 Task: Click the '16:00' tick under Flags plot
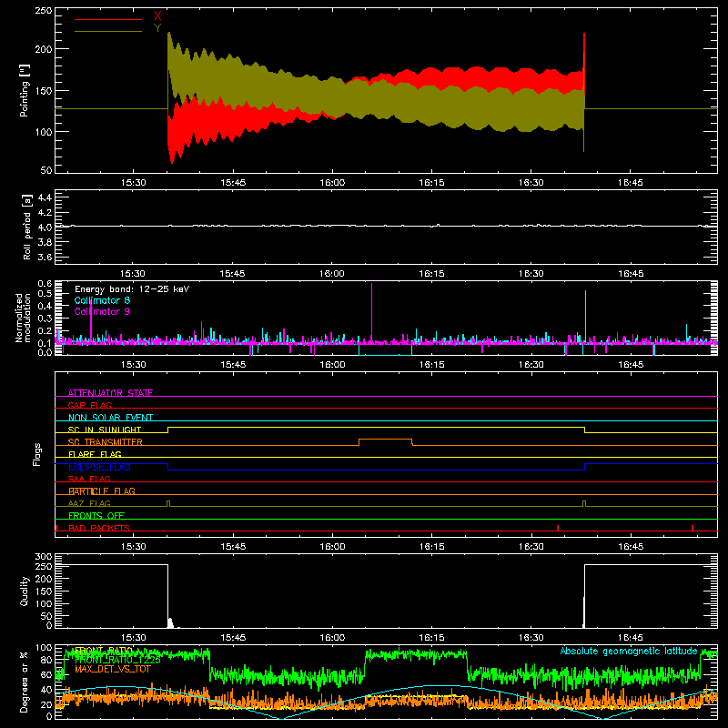[332, 547]
